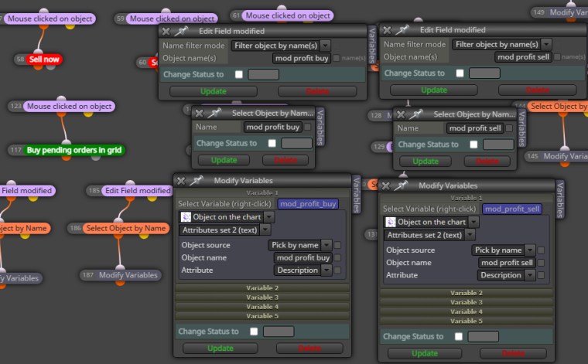
Task: Click Object name(s) field containing mod profit buy
Action: point(302,58)
